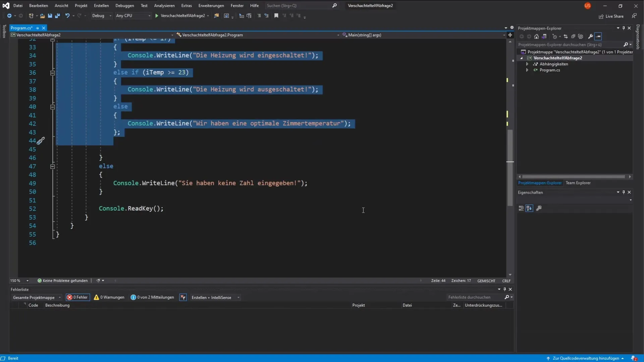Click the Categorized view icon in Eigenschaften
Viewport: 644px width, 362px height.
(521, 208)
